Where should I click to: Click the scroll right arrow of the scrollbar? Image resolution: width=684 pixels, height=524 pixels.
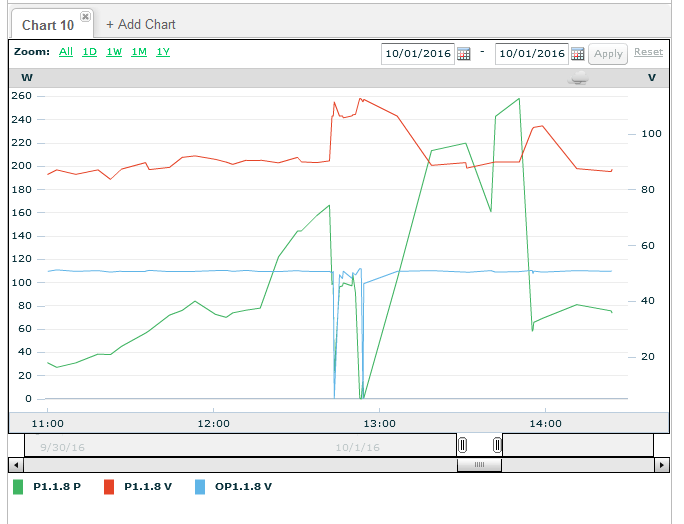point(662,465)
